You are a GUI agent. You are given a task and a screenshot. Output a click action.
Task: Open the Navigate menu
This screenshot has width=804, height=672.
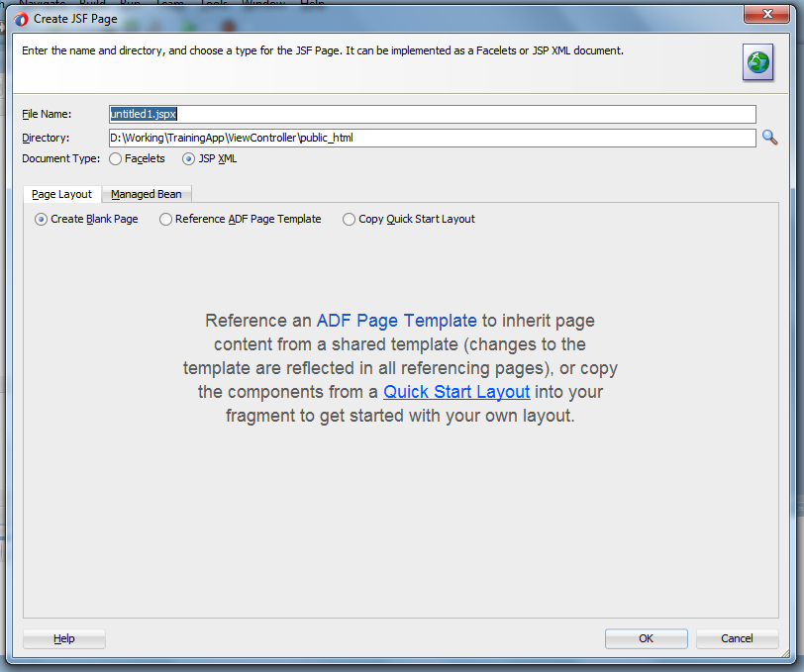coord(44,4)
